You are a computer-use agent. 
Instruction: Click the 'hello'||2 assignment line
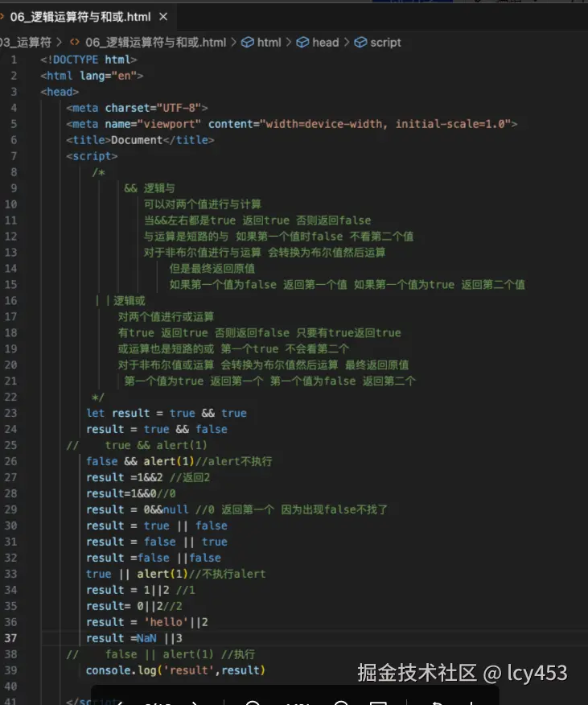[x=147, y=622]
